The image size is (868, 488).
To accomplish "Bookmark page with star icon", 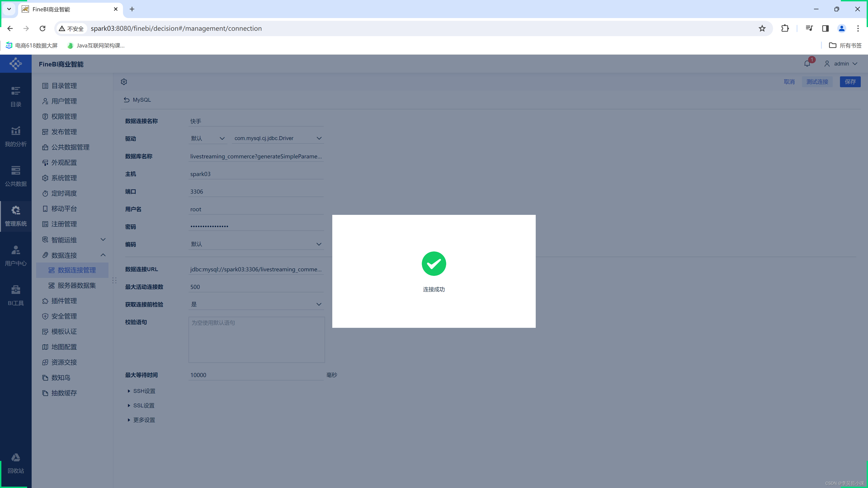I will click(x=762, y=28).
